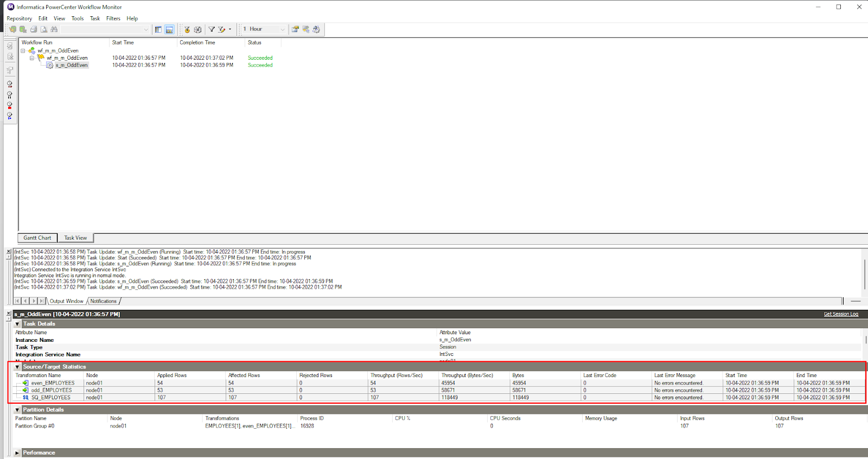Click the output window vertical scrollbar
This screenshot has width=868, height=459.
(x=864, y=273)
